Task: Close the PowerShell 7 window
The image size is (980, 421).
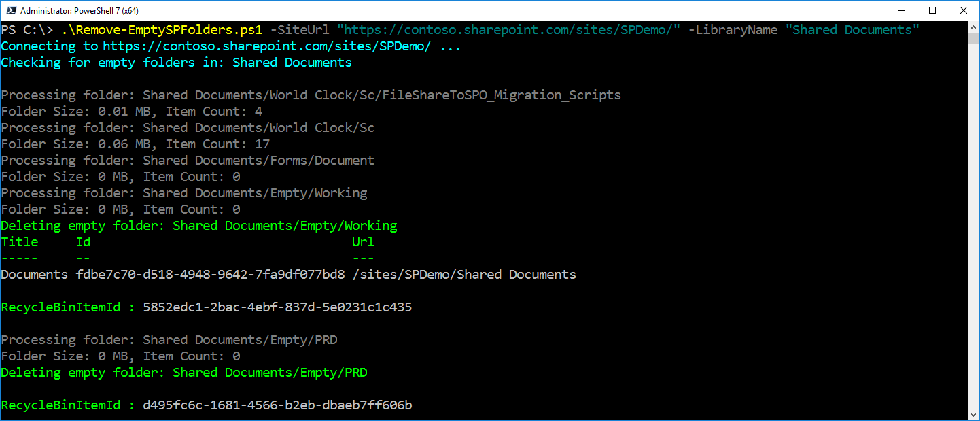Action: (x=964, y=10)
